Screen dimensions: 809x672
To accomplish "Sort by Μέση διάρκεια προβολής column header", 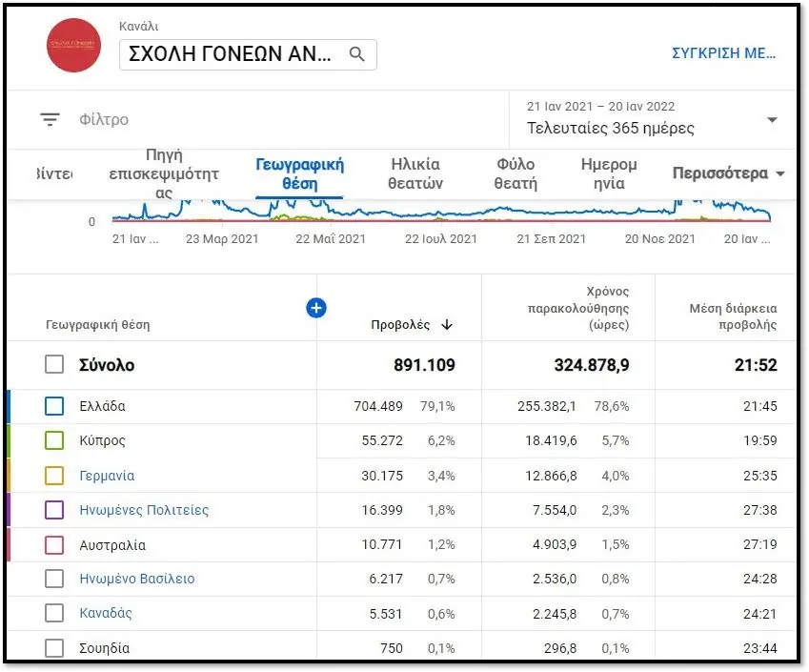I will point(732,316).
